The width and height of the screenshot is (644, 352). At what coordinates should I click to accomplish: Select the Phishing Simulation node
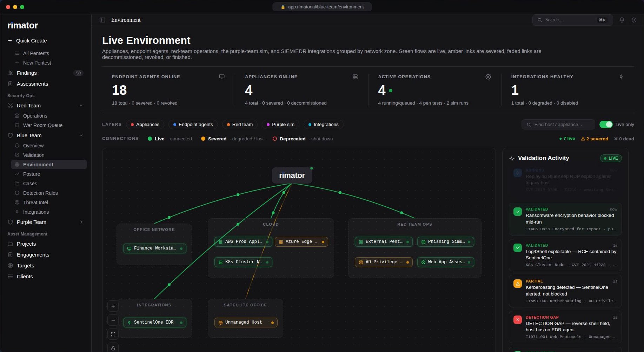pyautogui.click(x=446, y=241)
